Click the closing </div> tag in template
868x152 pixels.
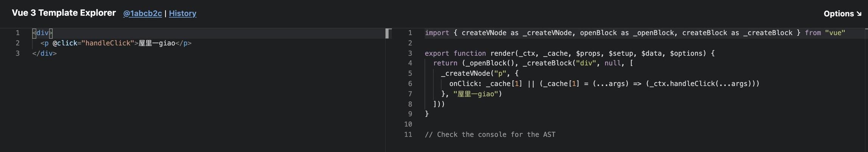pos(44,53)
